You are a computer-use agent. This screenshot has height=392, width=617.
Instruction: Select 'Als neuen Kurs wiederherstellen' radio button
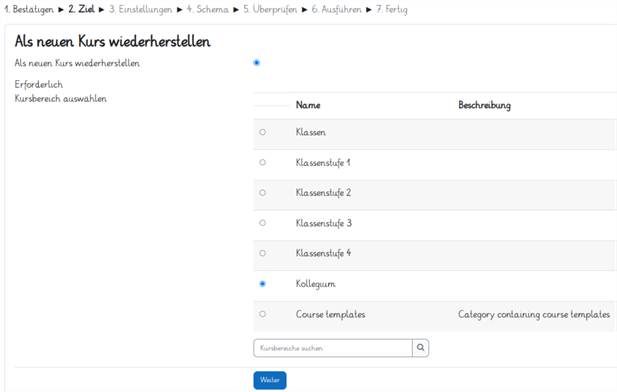point(257,63)
